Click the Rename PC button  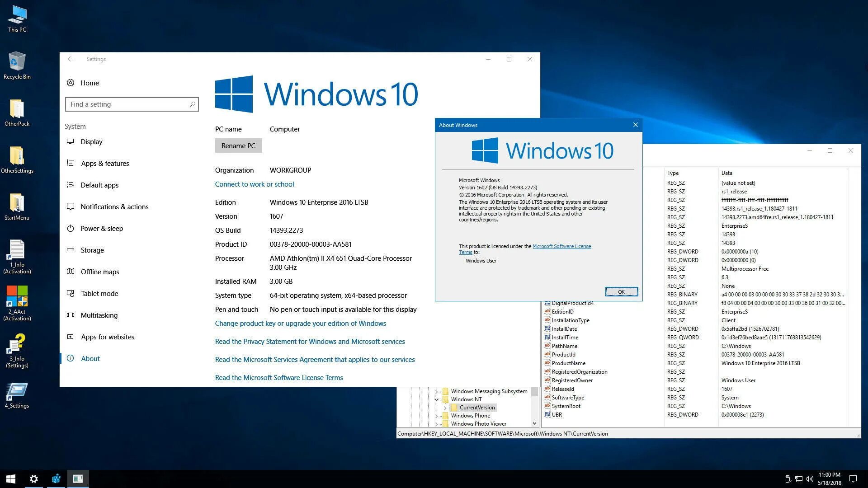point(238,146)
